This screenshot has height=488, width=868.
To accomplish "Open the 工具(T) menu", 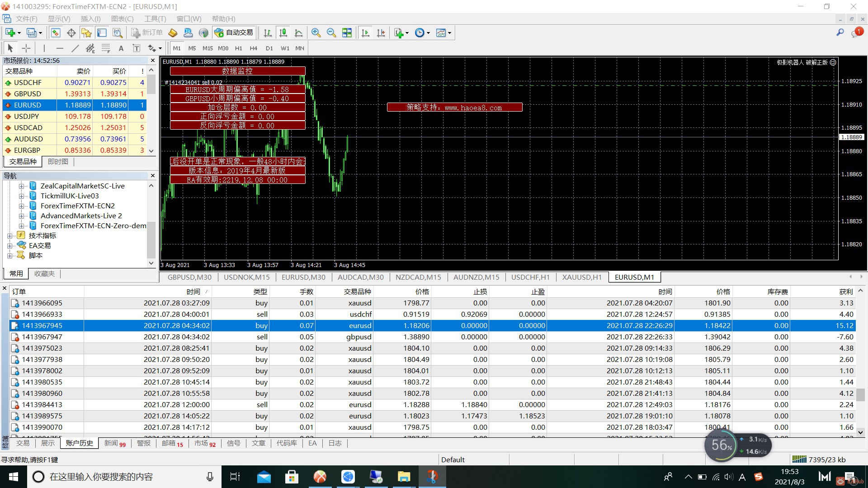I will (155, 19).
